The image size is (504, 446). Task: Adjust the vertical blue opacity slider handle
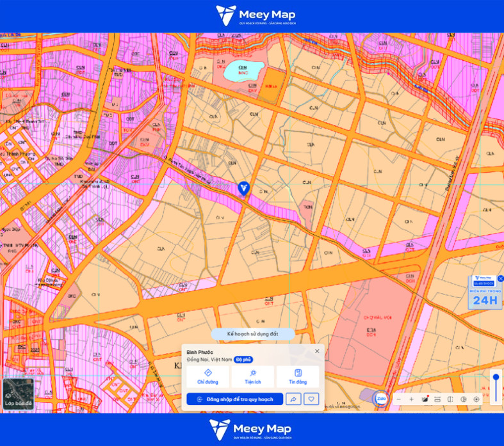[x=496, y=377]
